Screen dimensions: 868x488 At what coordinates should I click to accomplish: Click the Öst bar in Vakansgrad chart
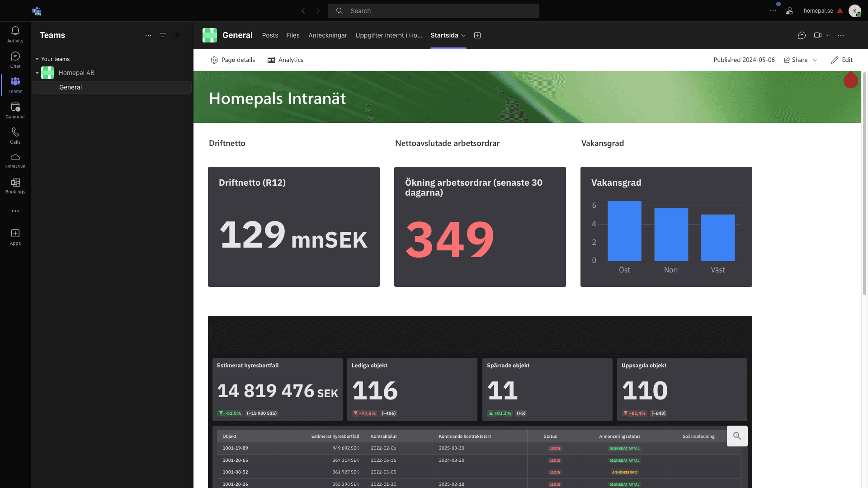click(x=624, y=231)
